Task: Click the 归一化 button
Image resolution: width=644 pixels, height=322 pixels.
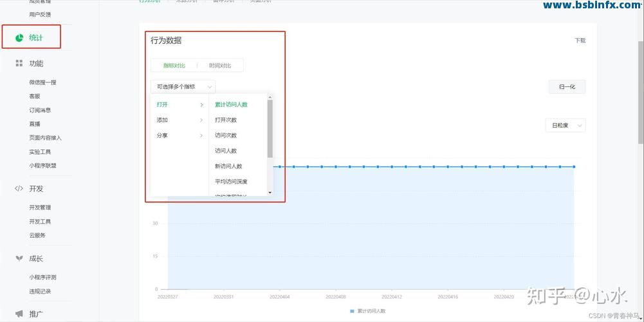Action: (567, 87)
